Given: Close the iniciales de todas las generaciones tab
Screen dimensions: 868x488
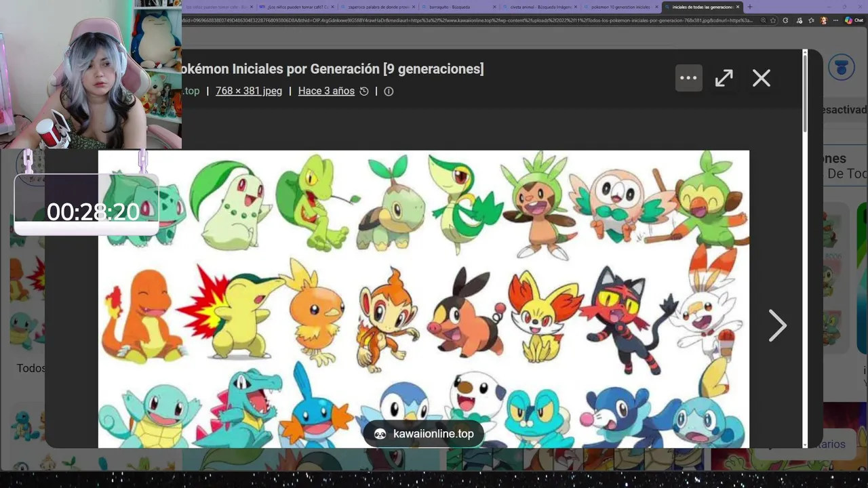Looking at the screenshot, I should coord(738,7).
